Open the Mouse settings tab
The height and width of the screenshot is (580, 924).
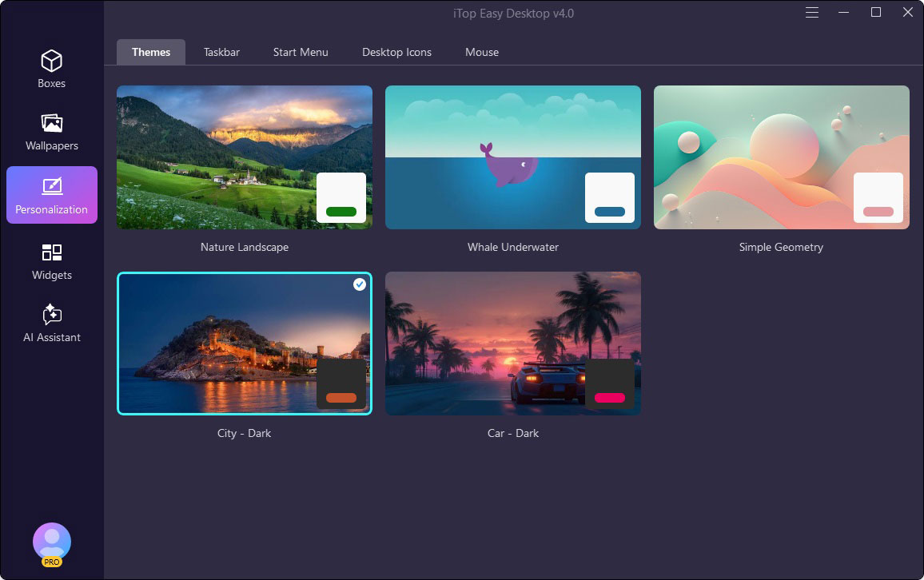pos(481,52)
